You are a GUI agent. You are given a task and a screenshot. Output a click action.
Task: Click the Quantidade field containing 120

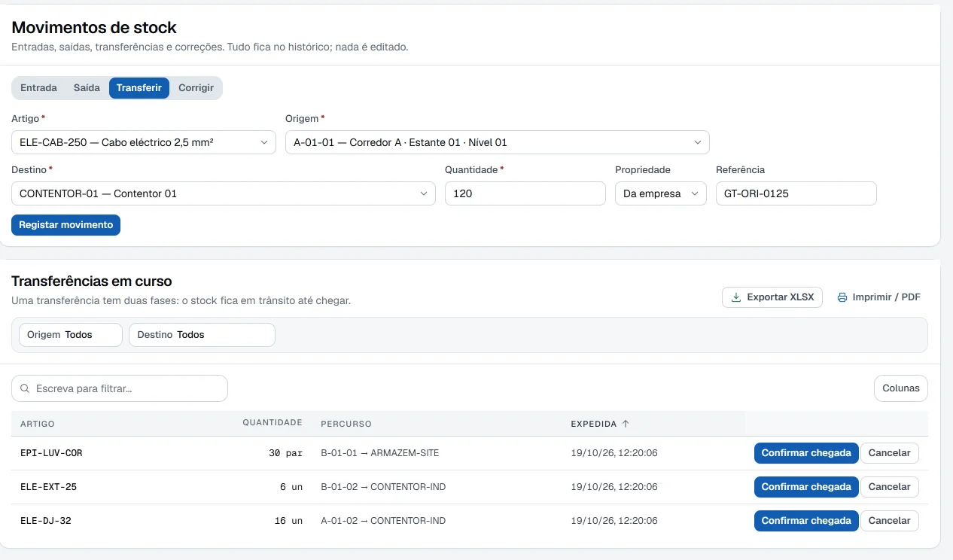525,193
